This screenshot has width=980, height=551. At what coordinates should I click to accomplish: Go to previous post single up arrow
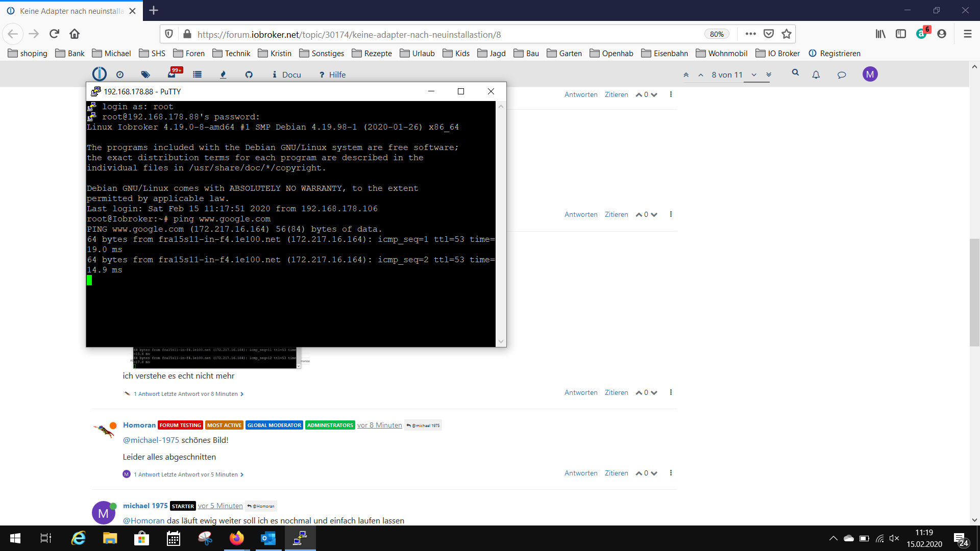[701, 75]
